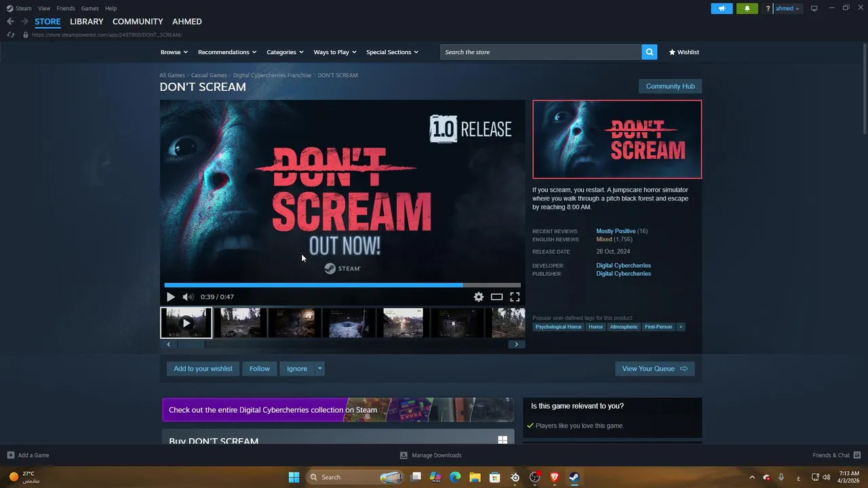Click the Ignore button
The image size is (868, 488).
297,369
